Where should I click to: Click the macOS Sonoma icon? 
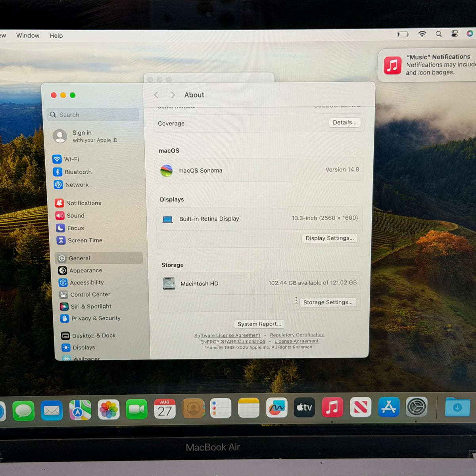(x=167, y=171)
